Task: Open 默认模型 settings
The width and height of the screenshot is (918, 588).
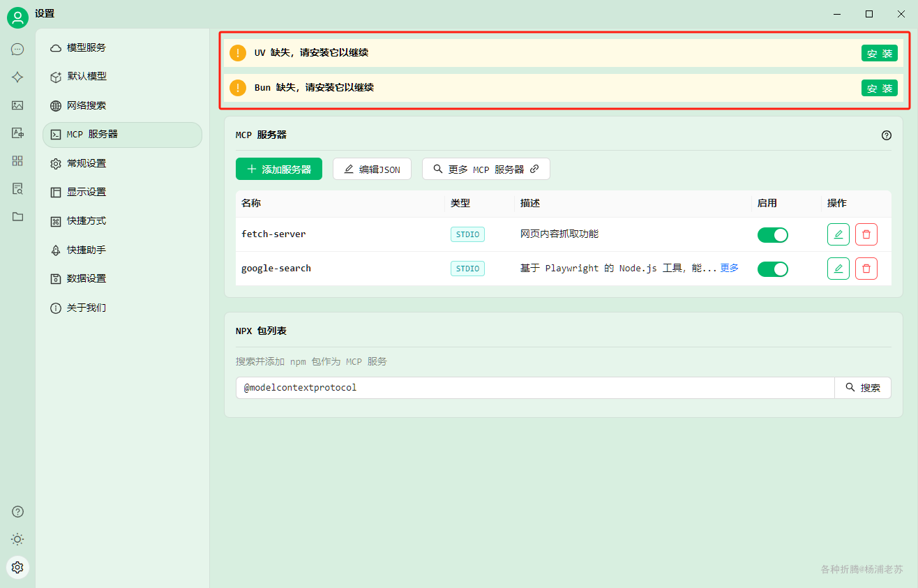Action: tap(122, 77)
